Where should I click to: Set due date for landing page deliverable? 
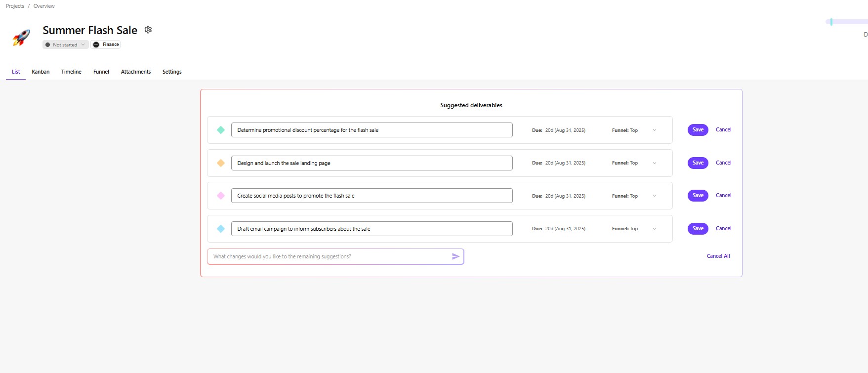[x=565, y=163]
